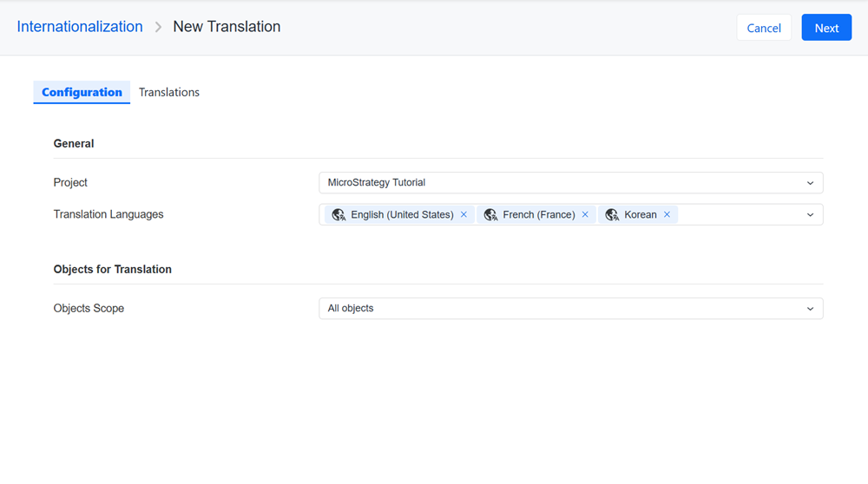Remove the French (France) language tag

tap(585, 214)
